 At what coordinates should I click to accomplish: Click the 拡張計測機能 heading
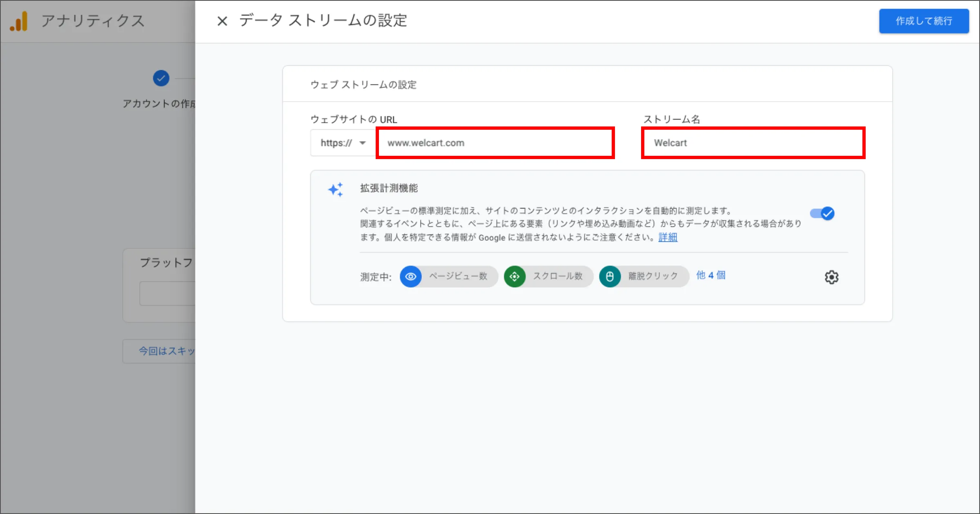point(389,188)
